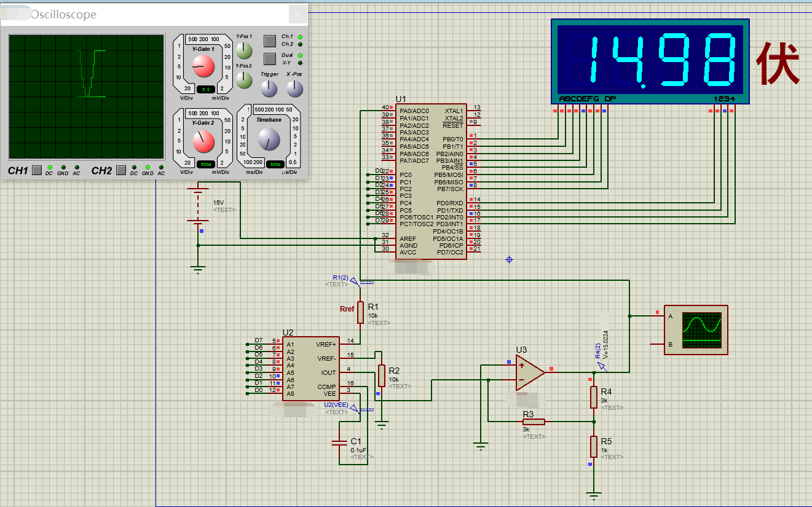
Task: Toggle the Ch.1/Ch.2 selector button
Action: 269,41
